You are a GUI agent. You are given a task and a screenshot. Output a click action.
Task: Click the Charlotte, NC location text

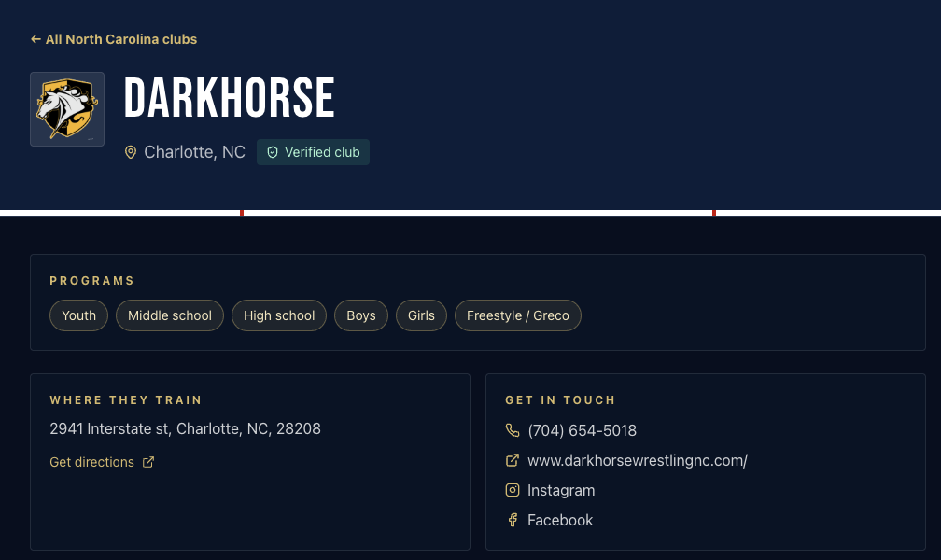194,152
